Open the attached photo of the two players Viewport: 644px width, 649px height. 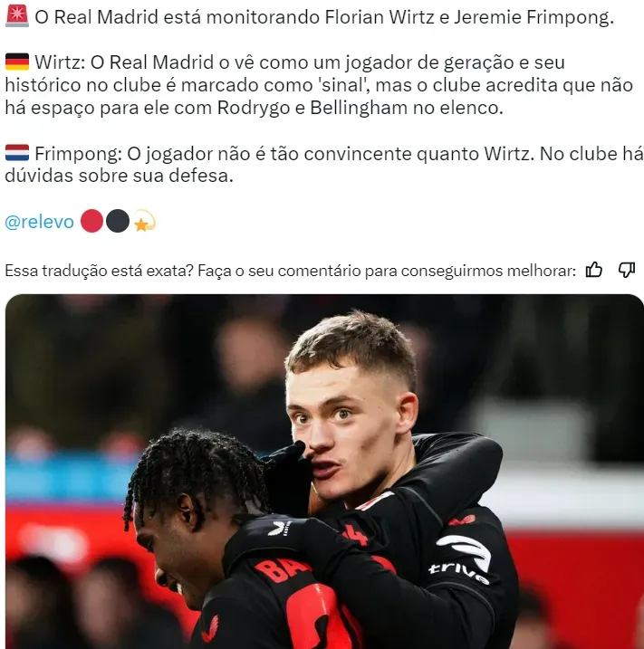pos(324,472)
